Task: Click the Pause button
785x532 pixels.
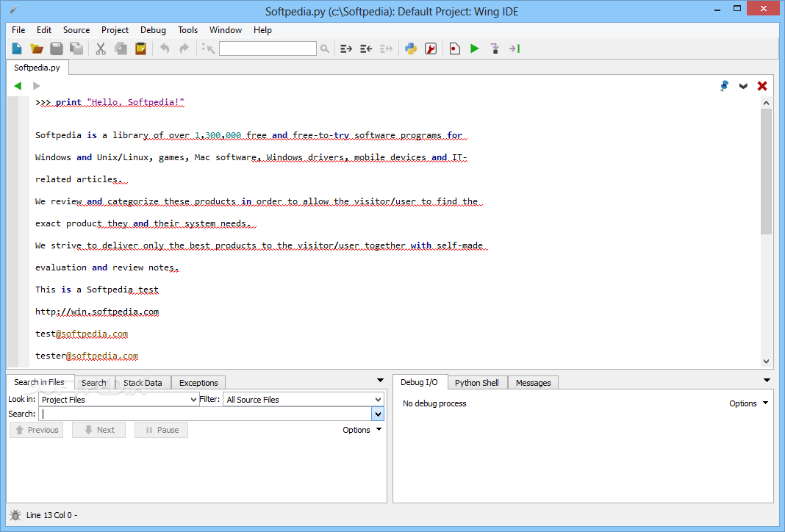Action: pyautogui.click(x=161, y=430)
